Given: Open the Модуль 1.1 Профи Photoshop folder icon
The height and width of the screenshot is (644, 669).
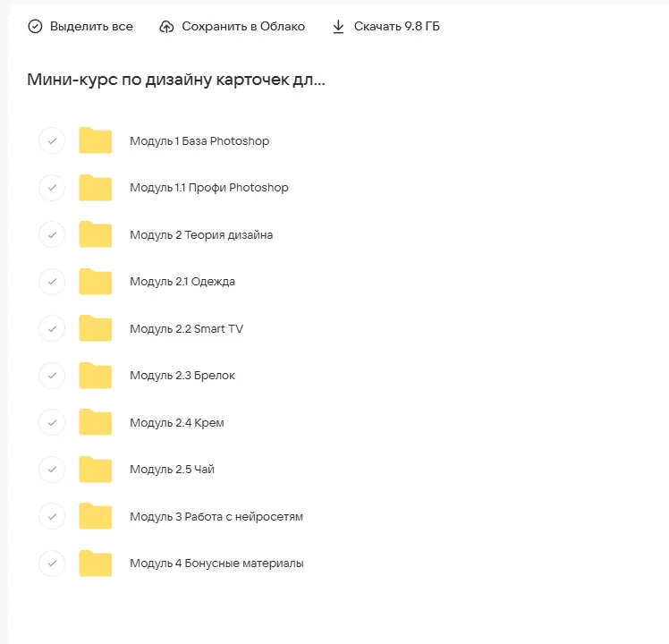Looking at the screenshot, I should click(x=95, y=188).
